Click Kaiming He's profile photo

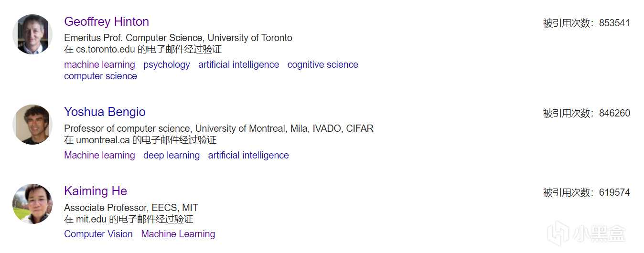(x=32, y=204)
